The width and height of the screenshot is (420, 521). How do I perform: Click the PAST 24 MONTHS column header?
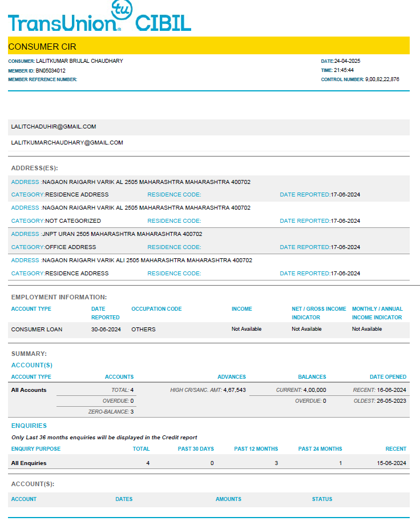[x=320, y=449]
